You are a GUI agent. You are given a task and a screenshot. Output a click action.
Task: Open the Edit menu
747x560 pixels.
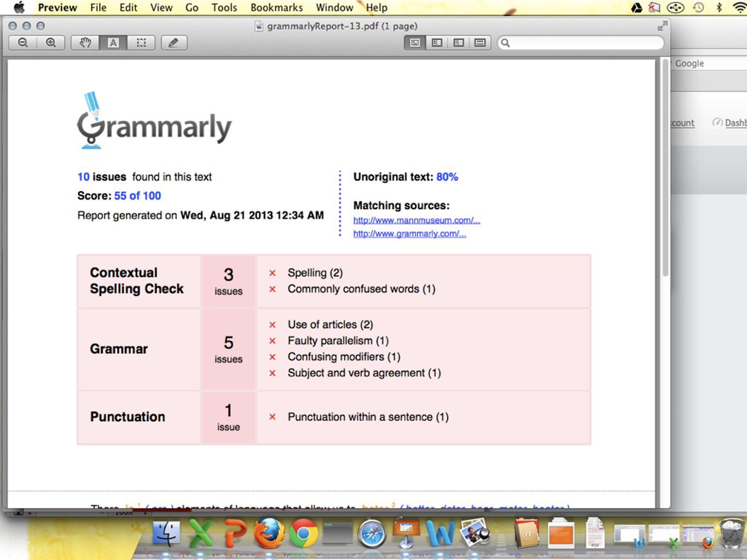tap(129, 8)
